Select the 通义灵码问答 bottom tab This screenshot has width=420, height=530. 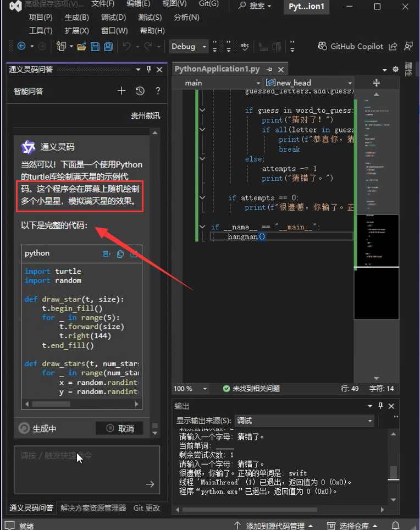(x=31, y=507)
